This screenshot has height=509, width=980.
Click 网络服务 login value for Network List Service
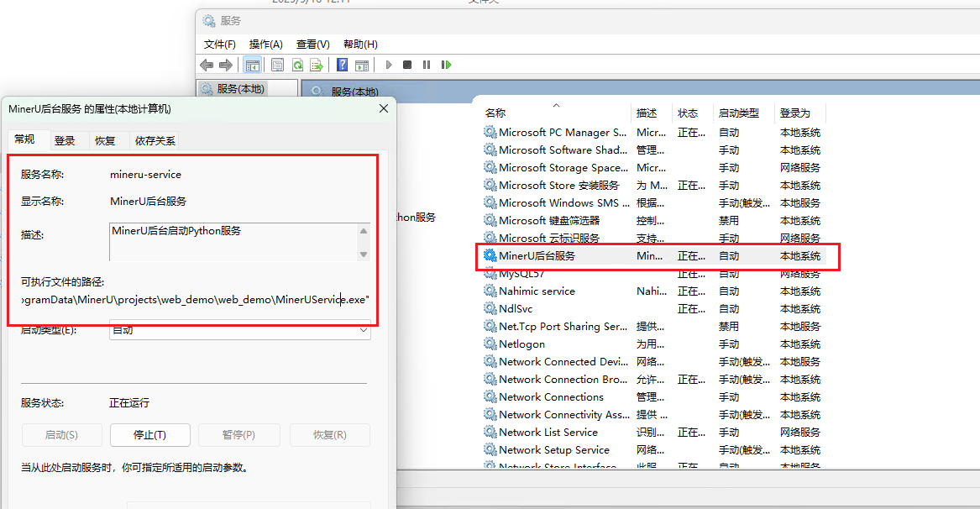click(x=800, y=432)
